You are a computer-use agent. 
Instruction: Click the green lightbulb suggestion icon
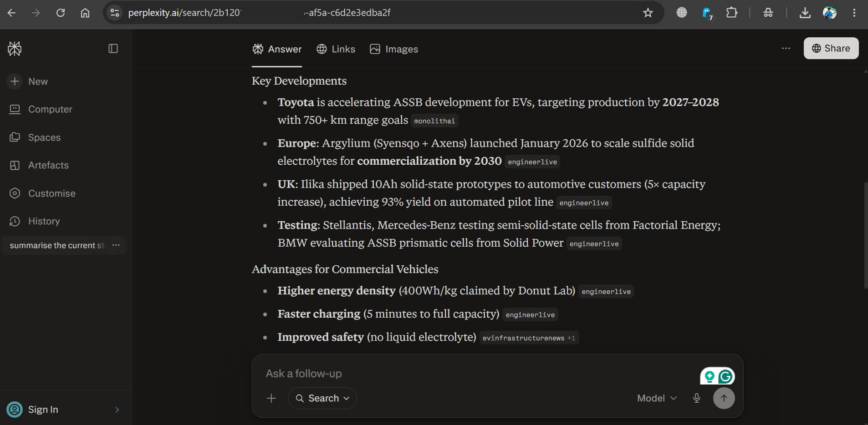710,376
